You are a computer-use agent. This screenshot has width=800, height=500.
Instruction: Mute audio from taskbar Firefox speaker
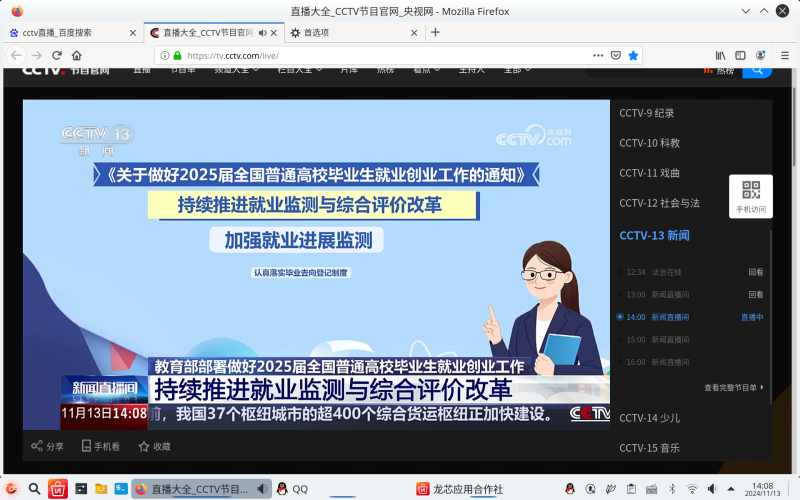(262, 489)
